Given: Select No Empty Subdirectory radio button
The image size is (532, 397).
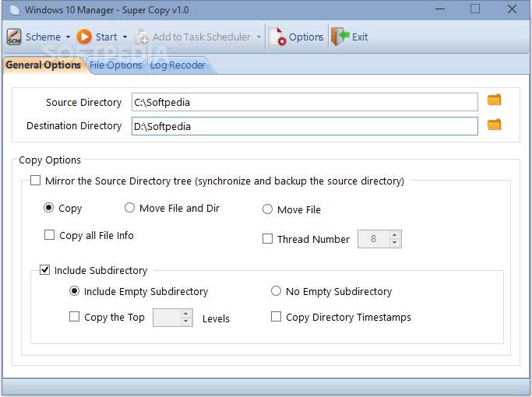Looking at the screenshot, I should [x=276, y=291].
